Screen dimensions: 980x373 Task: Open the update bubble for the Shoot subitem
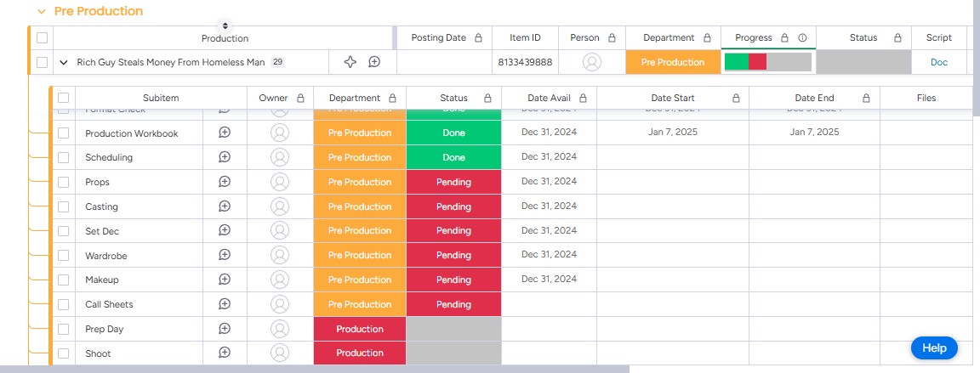click(225, 353)
